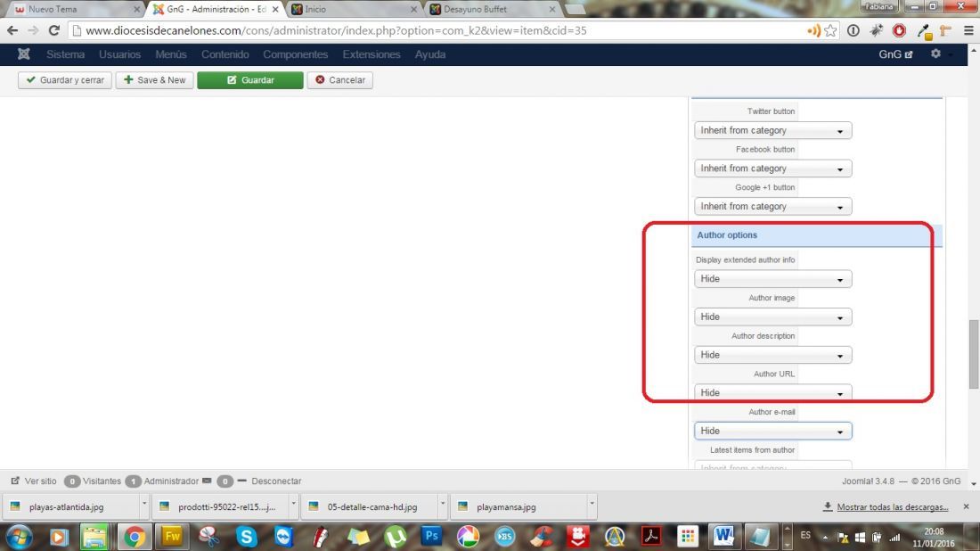Screen dimensions: 980x551
Task: Click the Joomla logo icon in admin menu
Action: (24, 54)
